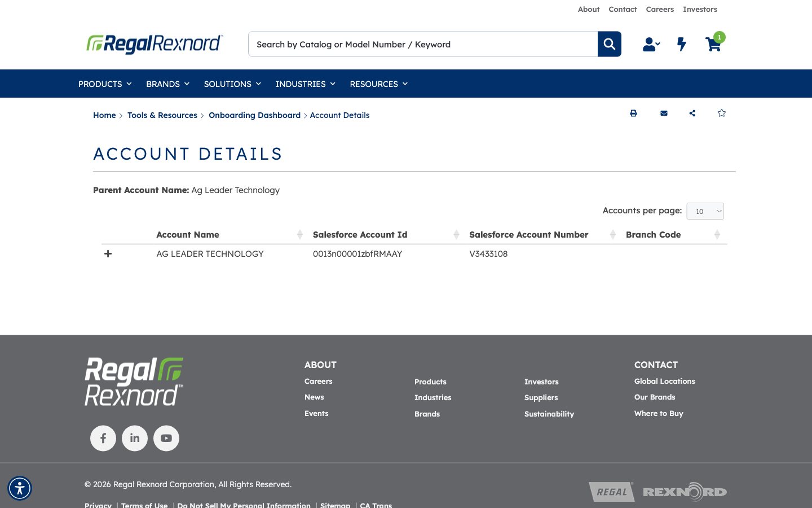Click the Rexnord brand logo in footer
Viewport: 812px width, 508px height.
coord(685,492)
